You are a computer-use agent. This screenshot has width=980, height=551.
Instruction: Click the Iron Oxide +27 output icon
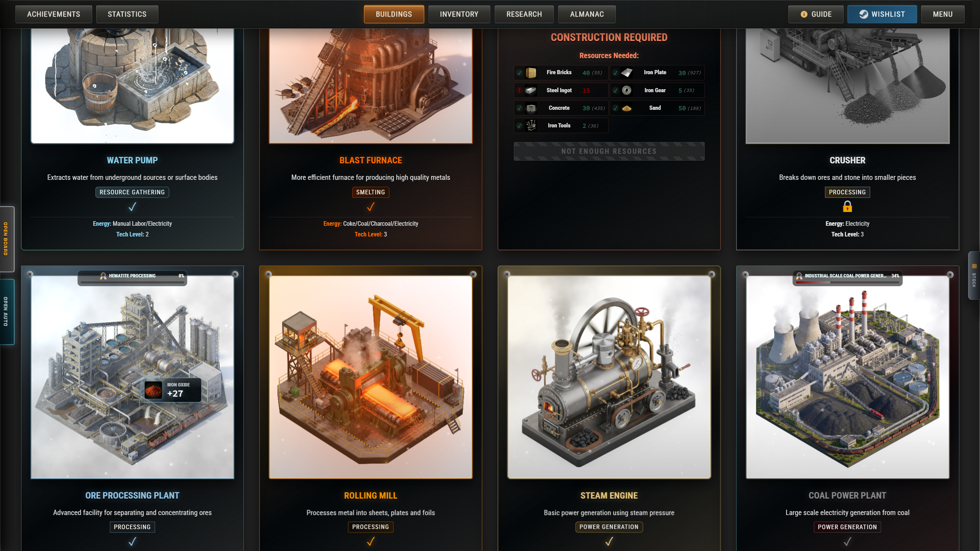154,390
